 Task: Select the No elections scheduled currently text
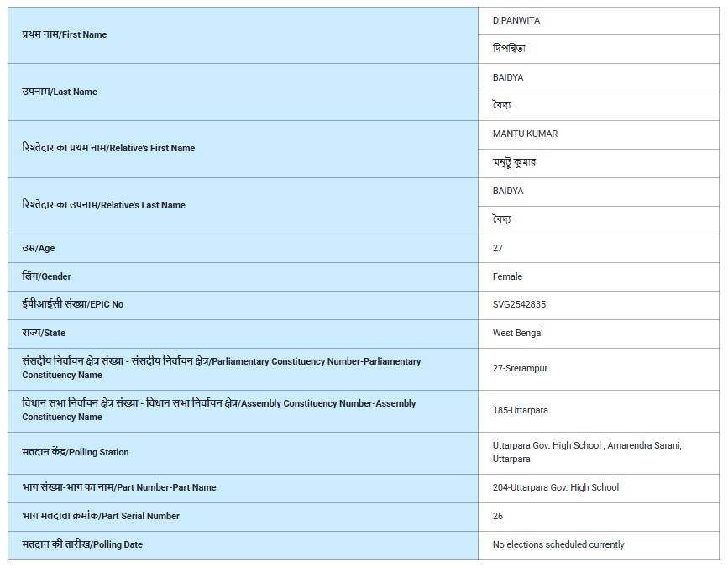pyautogui.click(x=558, y=544)
